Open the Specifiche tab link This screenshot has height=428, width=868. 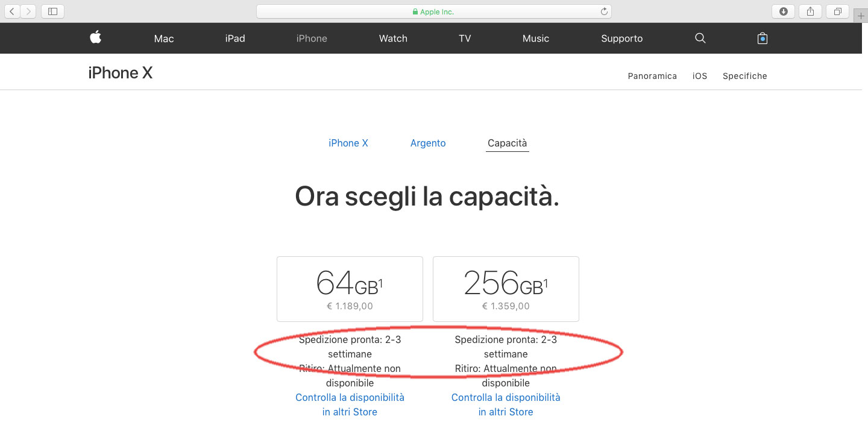click(745, 76)
